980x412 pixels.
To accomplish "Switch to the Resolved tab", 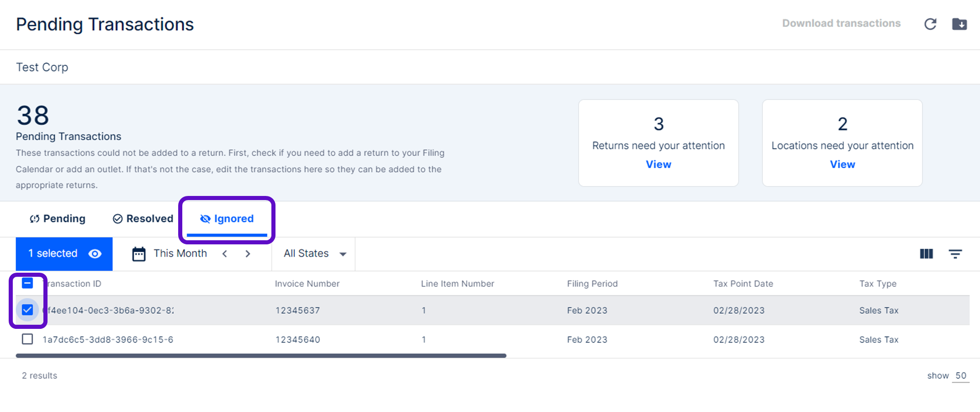I will (x=143, y=219).
